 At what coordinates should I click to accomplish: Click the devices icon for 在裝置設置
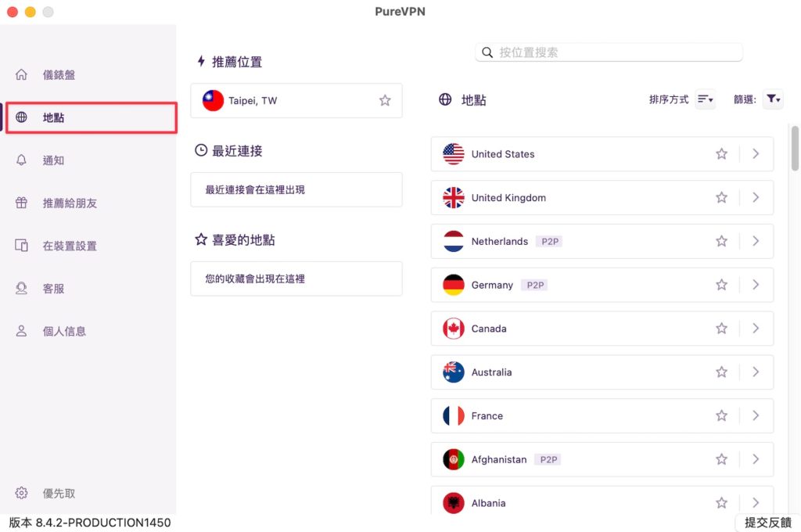pos(21,246)
